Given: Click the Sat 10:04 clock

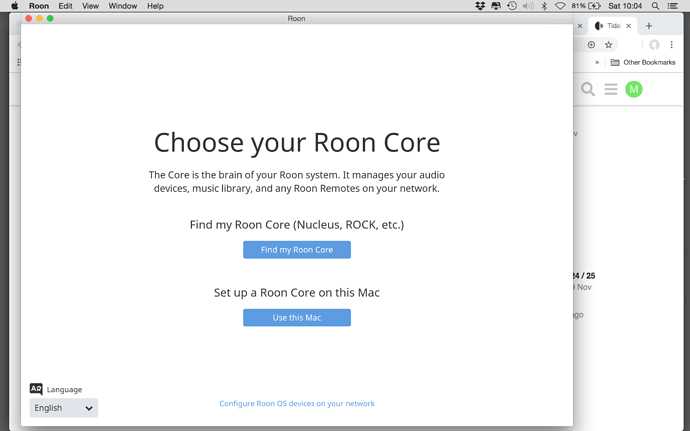Looking at the screenshot, I should coord(625,6).
